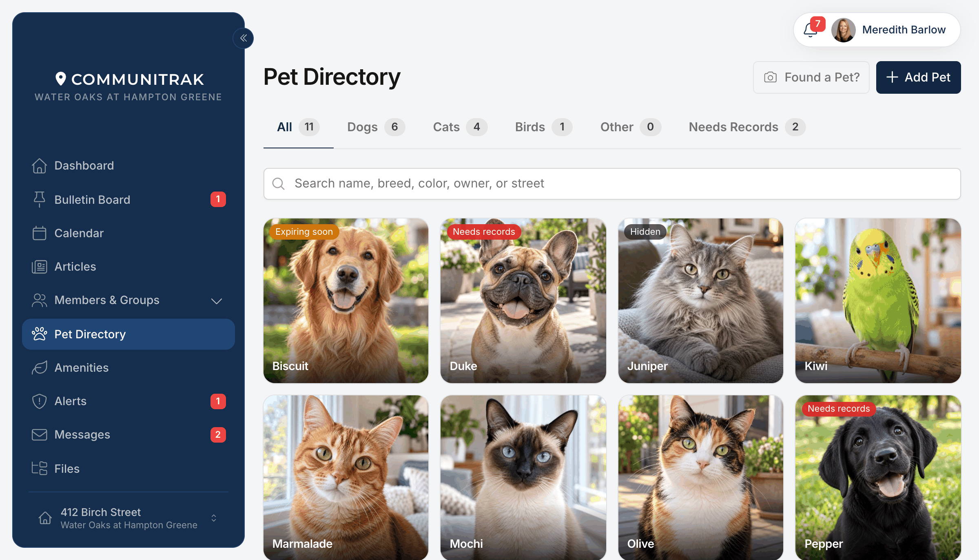Image resolution: width=979 pixels, height=560 pixels.
Task: Click the Dashboard home icon
Action: click(39, 165)
